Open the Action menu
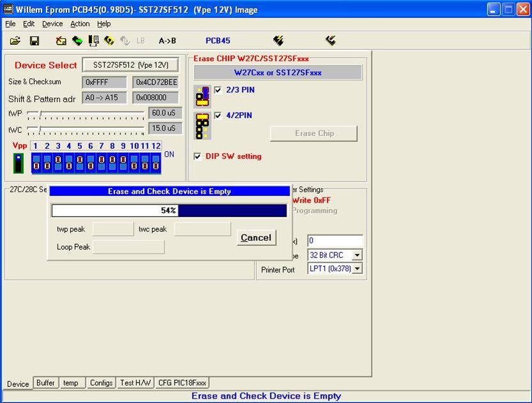Image resolution: width=532 pixels, height=403 pixels. click(80, 24)
